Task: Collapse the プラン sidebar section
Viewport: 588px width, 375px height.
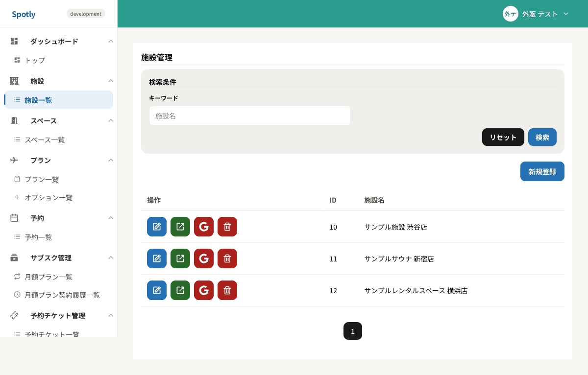Action: (x=111, y=160)
